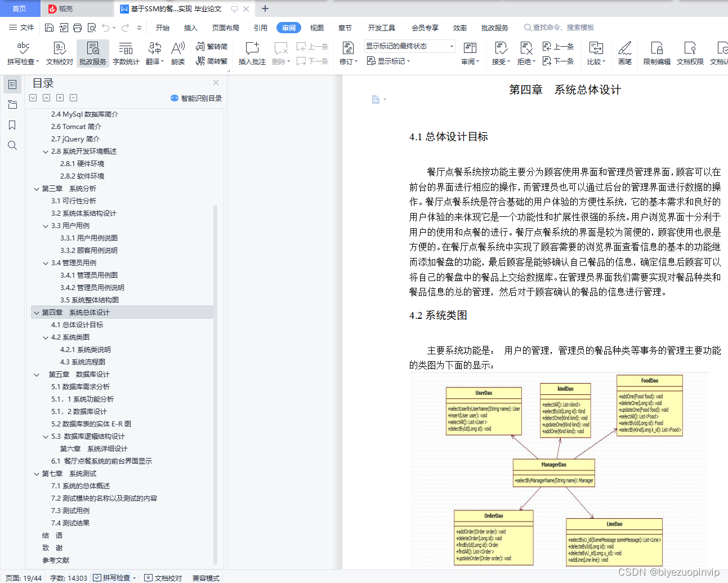Collapse 第七章 系统测试 node

(37, 474)
